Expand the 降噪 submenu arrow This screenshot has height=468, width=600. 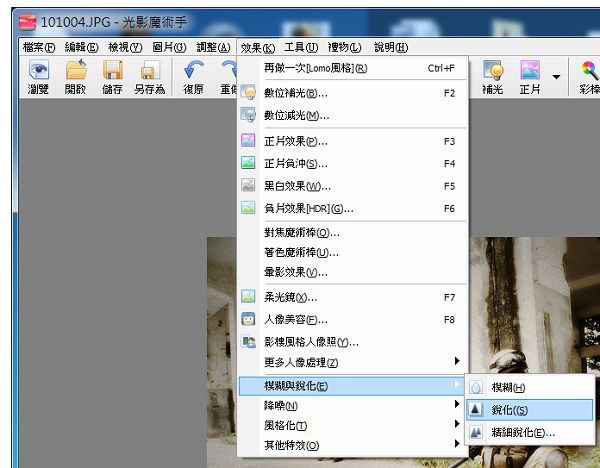tap(457, 404)
